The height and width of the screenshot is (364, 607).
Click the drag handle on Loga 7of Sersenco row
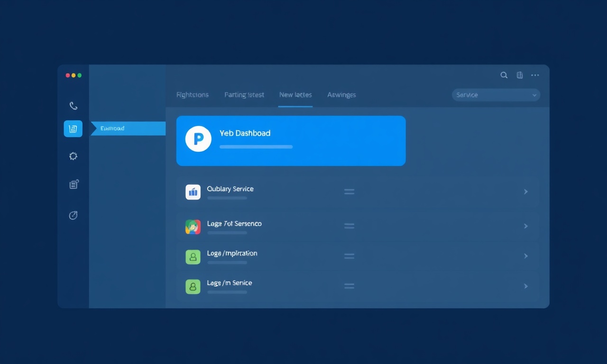click(x=349, y=226)
